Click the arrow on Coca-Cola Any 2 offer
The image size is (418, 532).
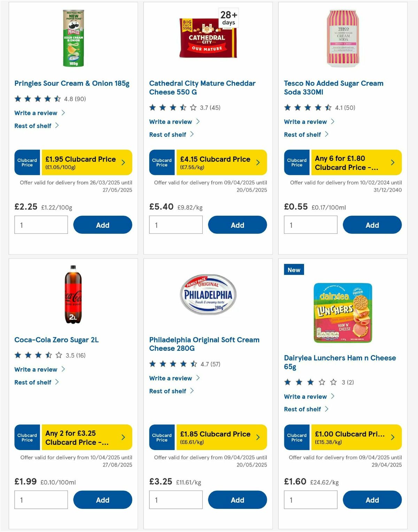[x=124, y=437]
